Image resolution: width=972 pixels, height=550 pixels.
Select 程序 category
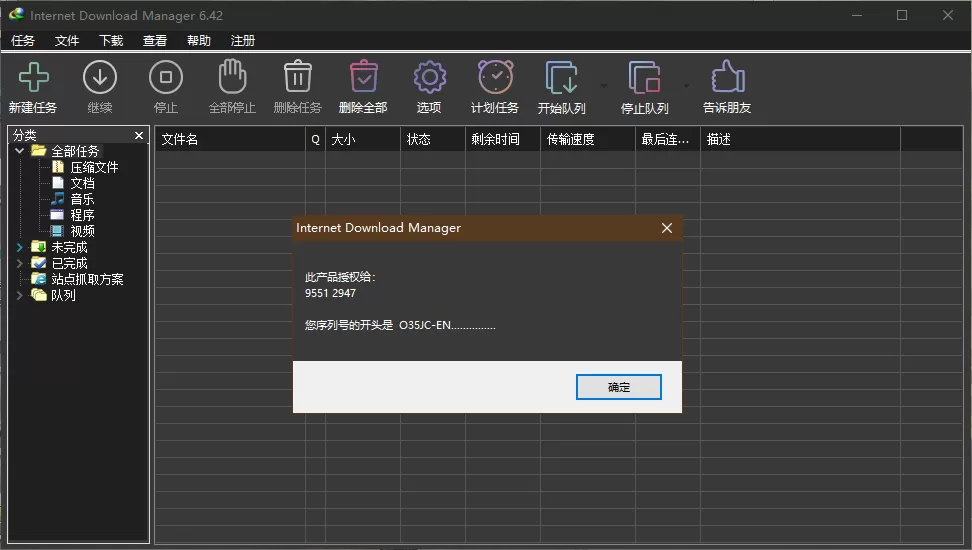(x=82, y=215)
